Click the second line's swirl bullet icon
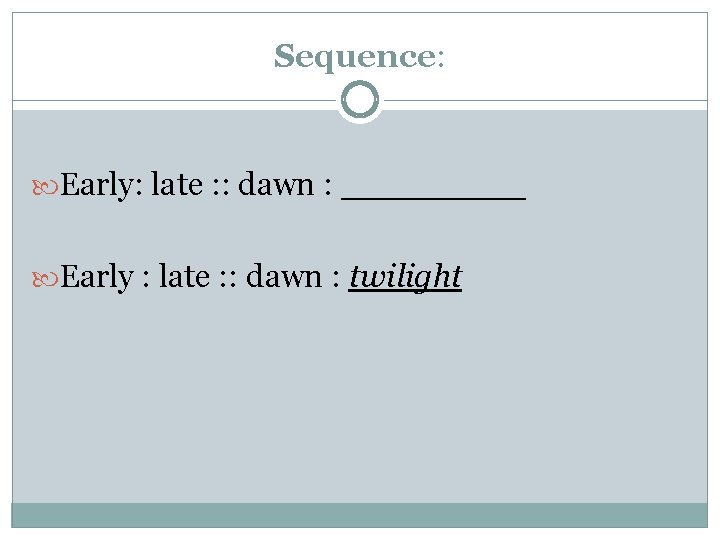Viewport: 720px width, 540px height. pyautogui.click(x=48, y=277)
